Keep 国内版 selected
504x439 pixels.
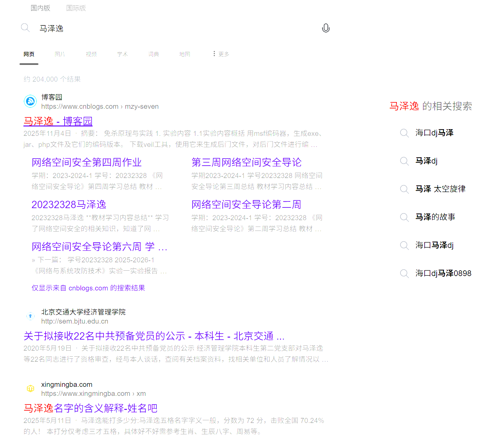tap(40, 8)
